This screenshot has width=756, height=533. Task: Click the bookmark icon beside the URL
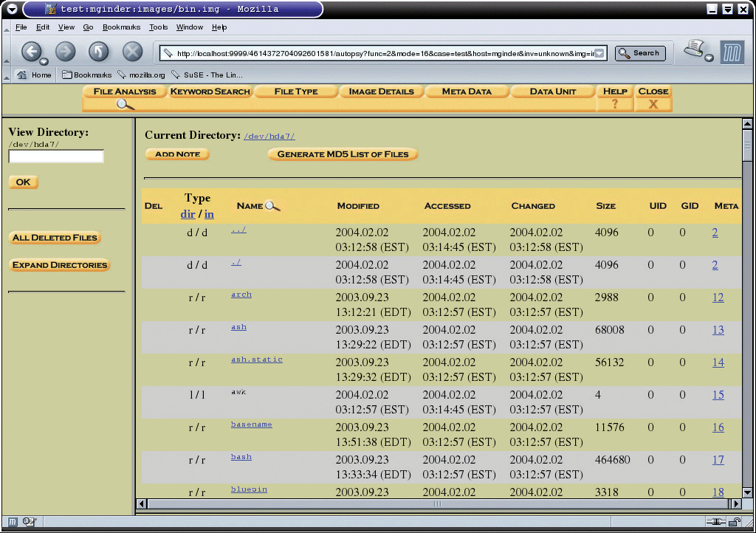click(168, 53)
